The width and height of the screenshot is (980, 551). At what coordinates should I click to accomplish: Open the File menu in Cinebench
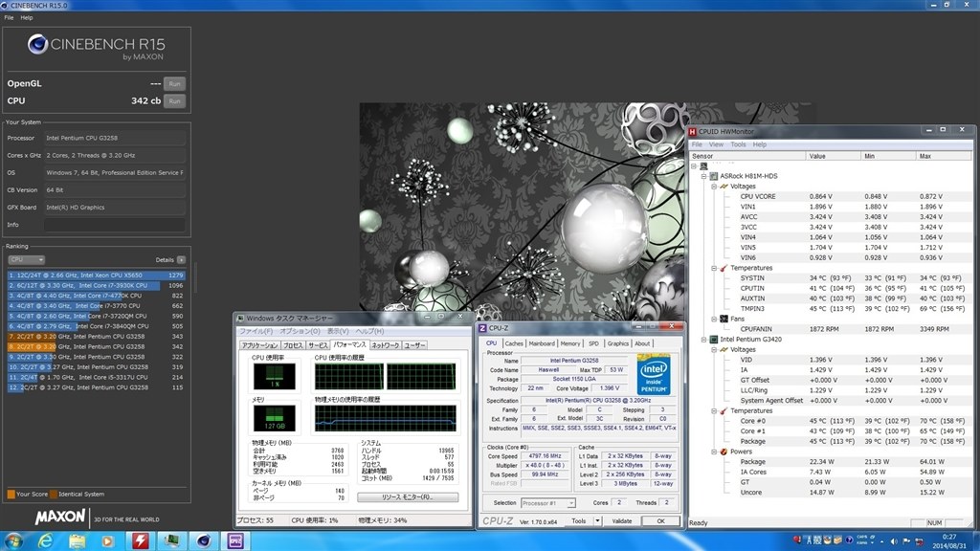point(9,17)
